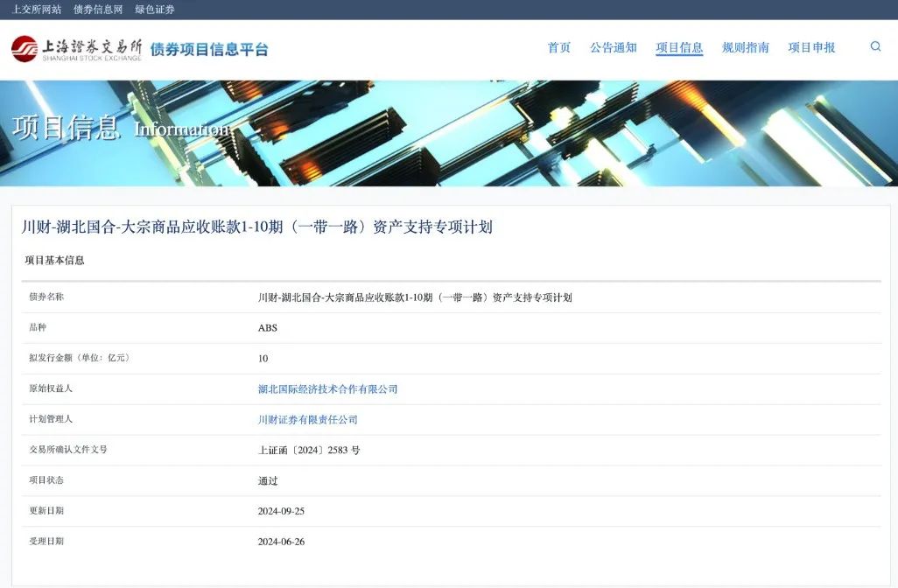Click the project title heading above 项目基本信息
This screenshot has width=898, height=588.
point(257,227)
